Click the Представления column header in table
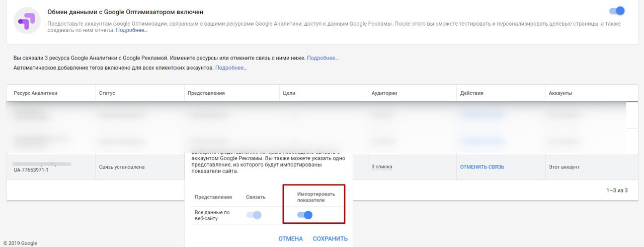 point(206,93)
